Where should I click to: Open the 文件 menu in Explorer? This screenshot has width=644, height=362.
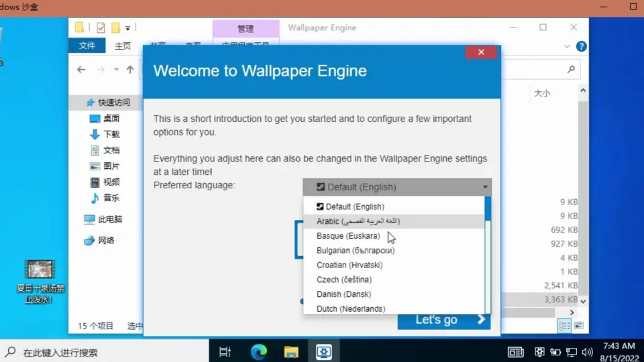[x=87, y=46]
